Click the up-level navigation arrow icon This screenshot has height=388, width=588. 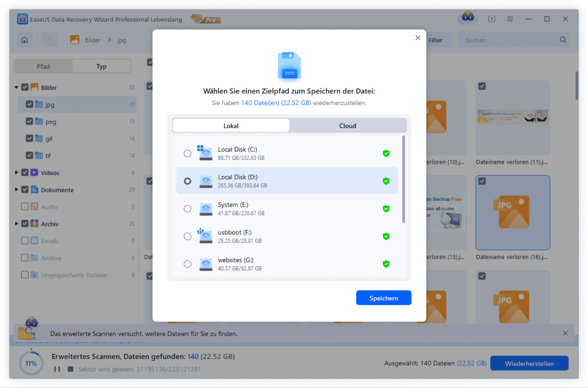tap(51, 40)
